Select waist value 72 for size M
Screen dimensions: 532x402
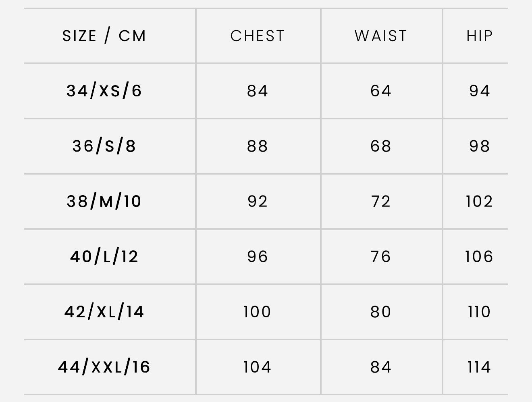[x=381, y=201]
